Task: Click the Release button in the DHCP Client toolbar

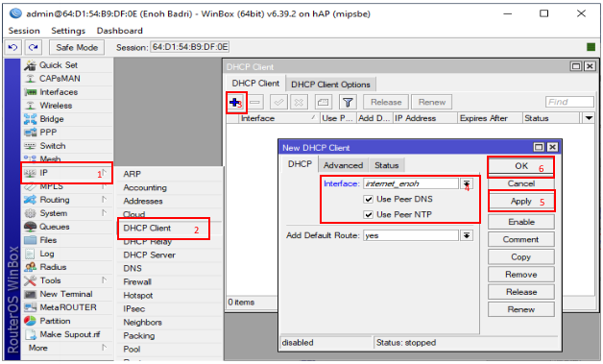Action: click(386, 103)
